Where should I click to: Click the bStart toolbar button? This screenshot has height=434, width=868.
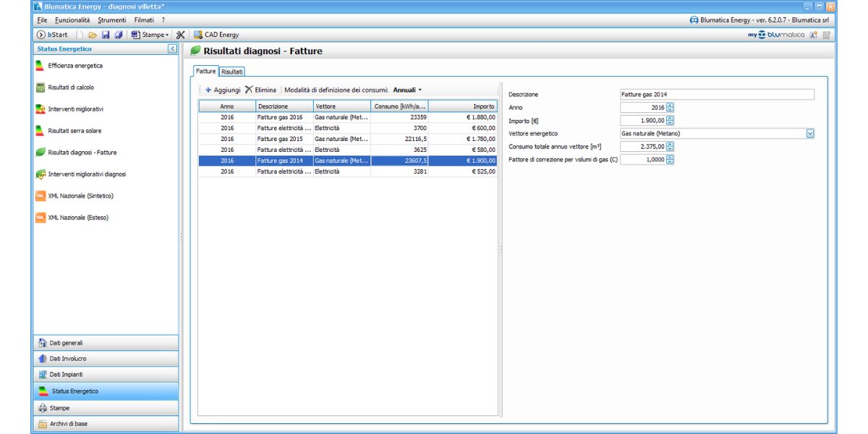pyautogui.click(x=52, y=35)
